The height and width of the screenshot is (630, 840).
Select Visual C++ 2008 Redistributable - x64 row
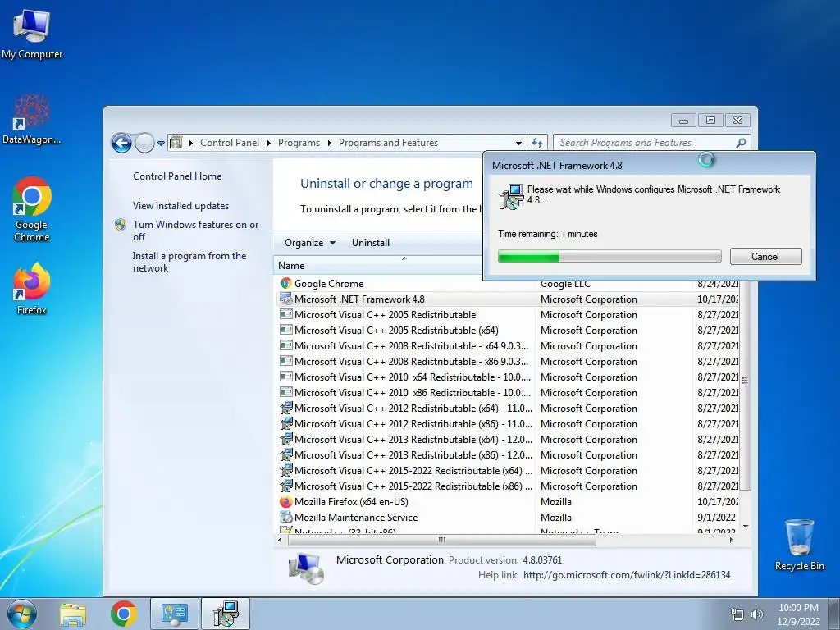508,346
